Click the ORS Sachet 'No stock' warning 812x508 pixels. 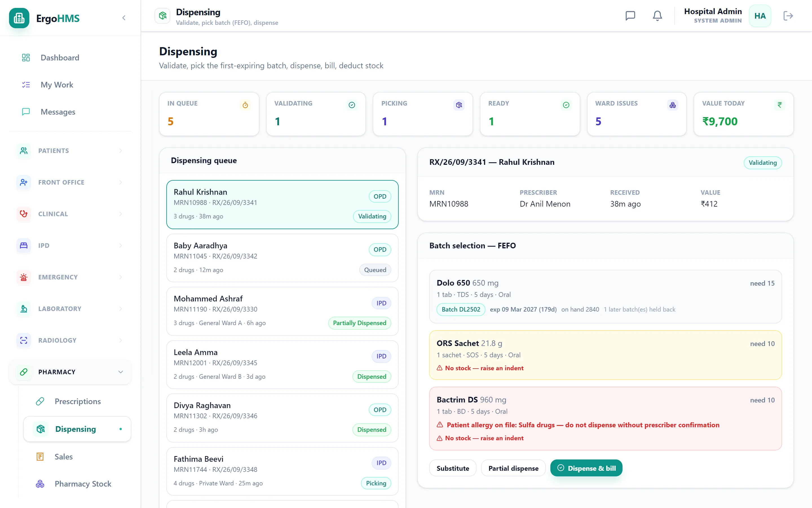(x=480, y=368)
